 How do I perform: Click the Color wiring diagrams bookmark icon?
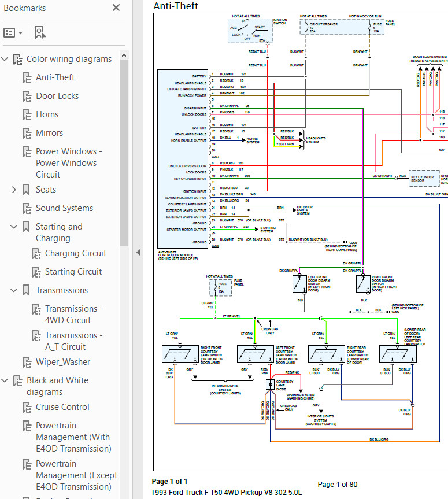18,59
